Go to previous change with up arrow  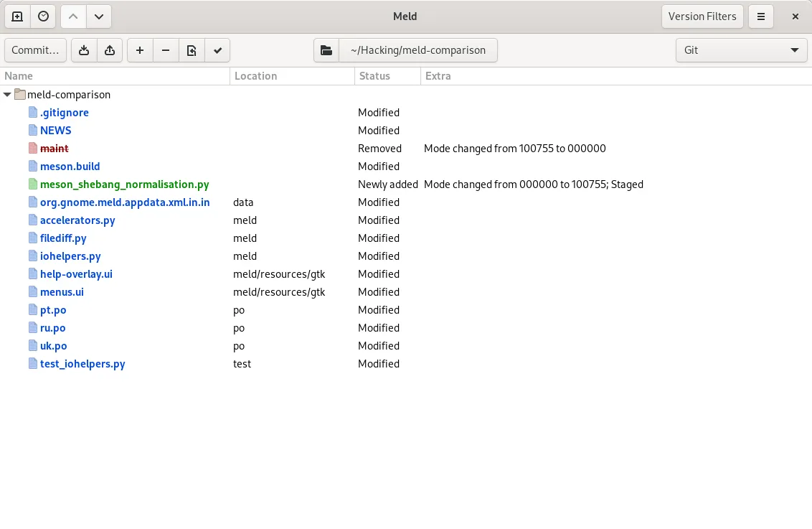click(x=73, y=17)
